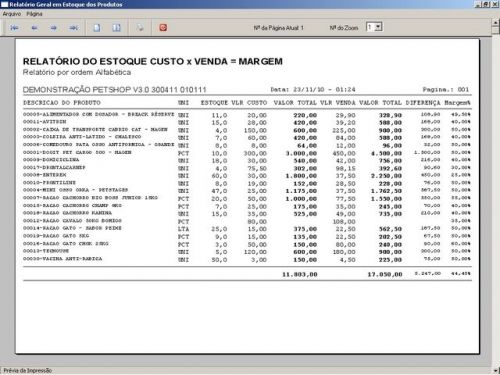The image size is (500, 375).
Task: Click the report date 'Data: 23/11/10 - 01:24'
Action: [313, 89]
